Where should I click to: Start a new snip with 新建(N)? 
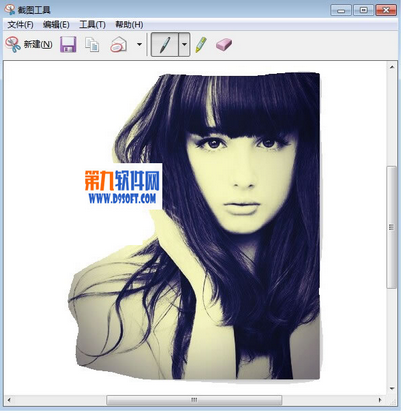[29, 44]
